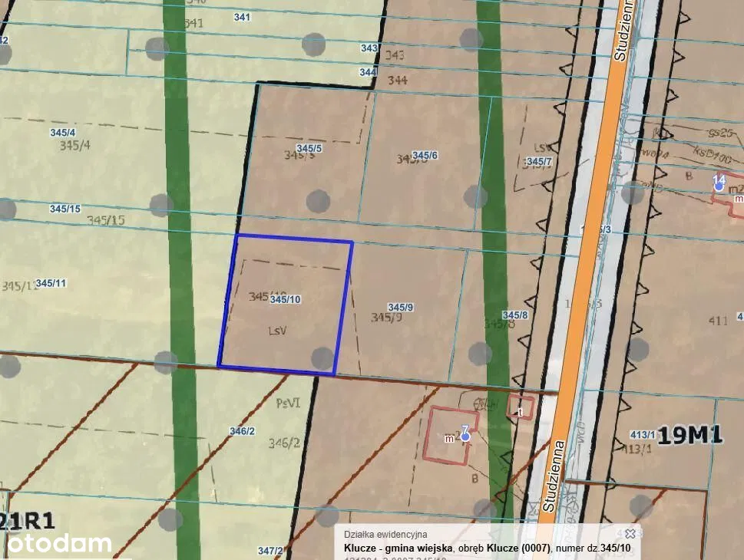Image resolution: width=744 pixels, height=560 pixels.
Task: Select parcel label 413/1
Action: pyautogui.click(x=642, y=434)
